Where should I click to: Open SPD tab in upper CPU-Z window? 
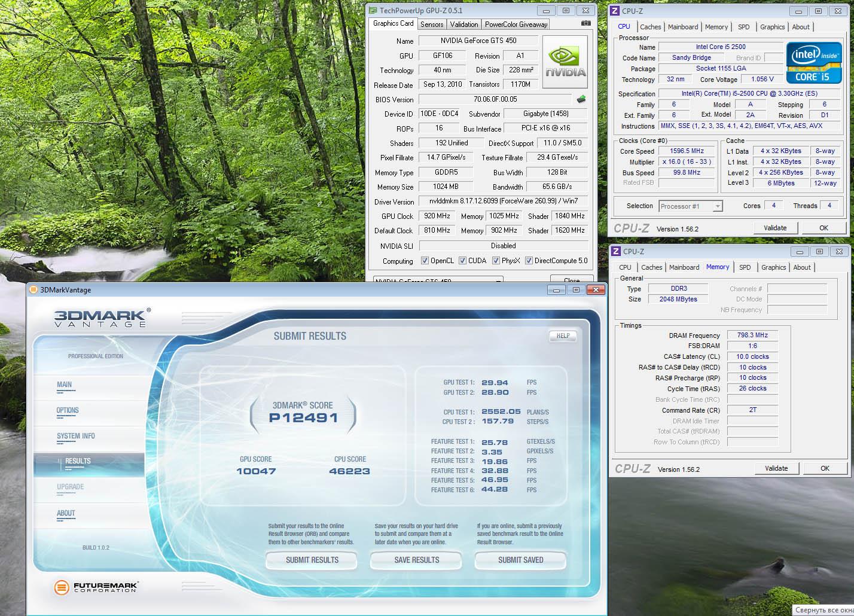pyautogui.click(x=744, y=27)
